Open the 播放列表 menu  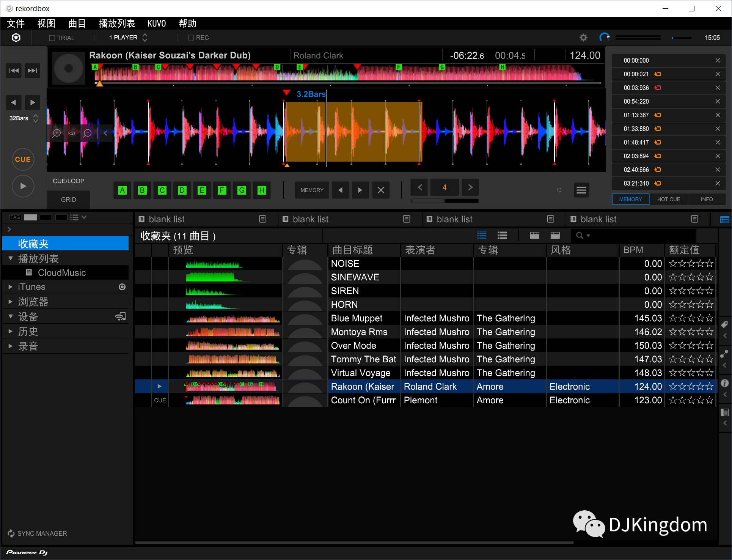click(117, 24)
